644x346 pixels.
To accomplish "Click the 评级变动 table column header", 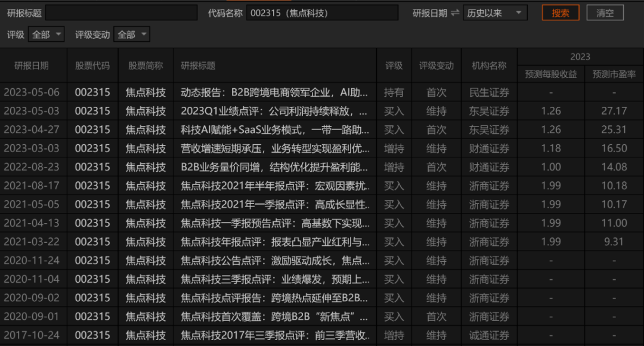I will [436, 66].
